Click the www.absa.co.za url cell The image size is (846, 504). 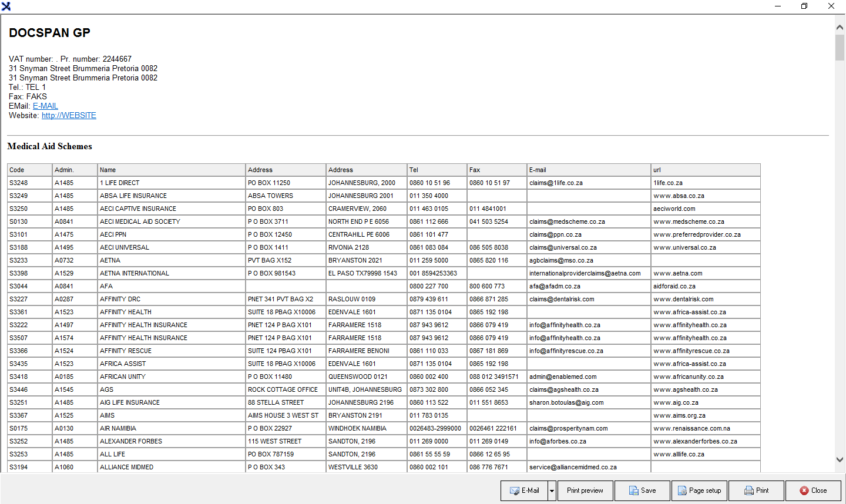tap(679, 196)
